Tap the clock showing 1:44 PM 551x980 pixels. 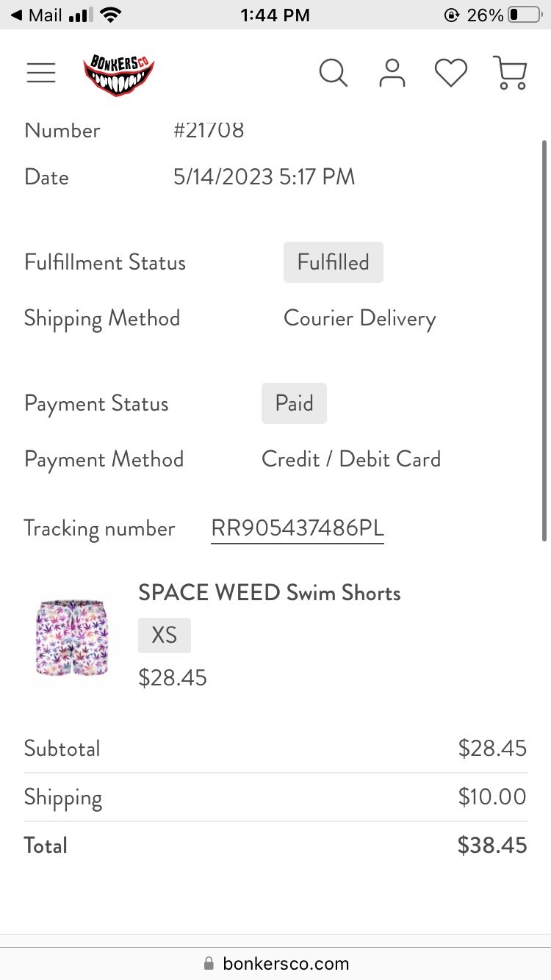click(275, 15)
